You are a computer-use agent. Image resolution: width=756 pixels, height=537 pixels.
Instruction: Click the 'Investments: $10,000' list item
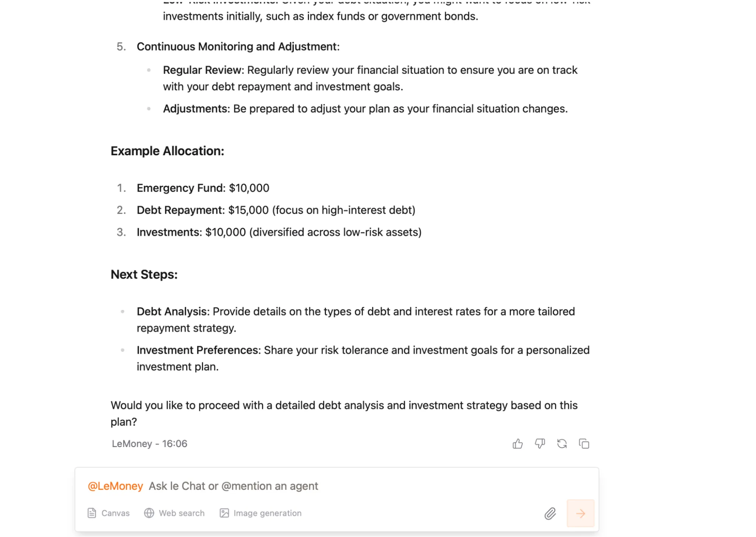click(279, 232)
